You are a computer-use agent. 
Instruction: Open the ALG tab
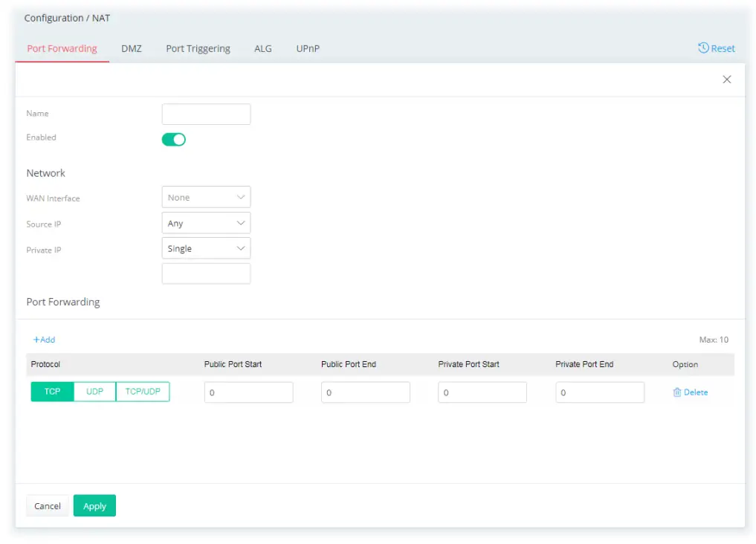pos(263,48)
